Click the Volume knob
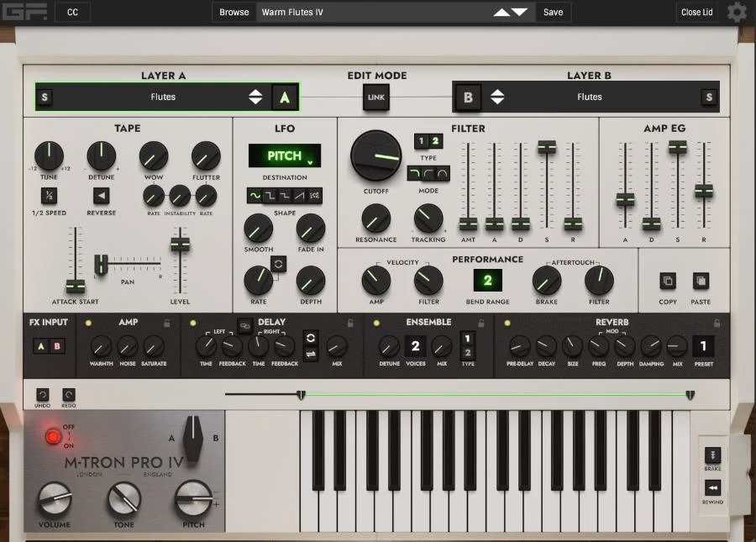The height and width of the screenshot is (542, 756). [x=55, y=498]
